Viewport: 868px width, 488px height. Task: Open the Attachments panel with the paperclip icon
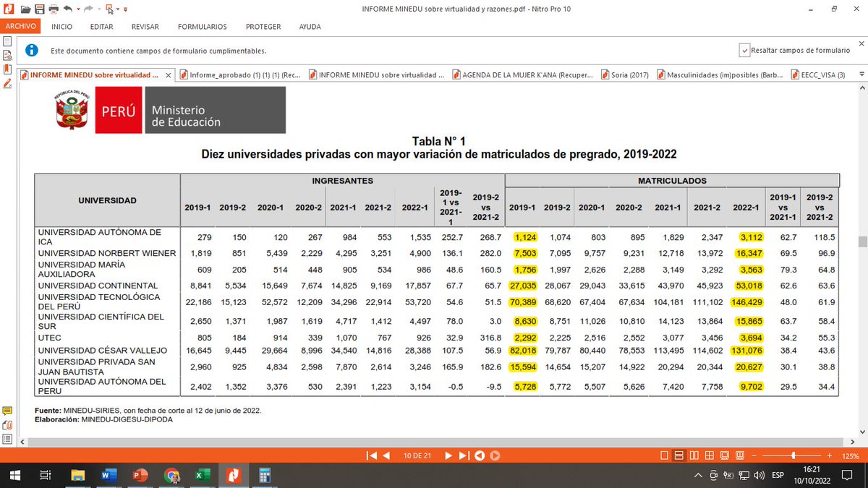click(x=7, y=424)
